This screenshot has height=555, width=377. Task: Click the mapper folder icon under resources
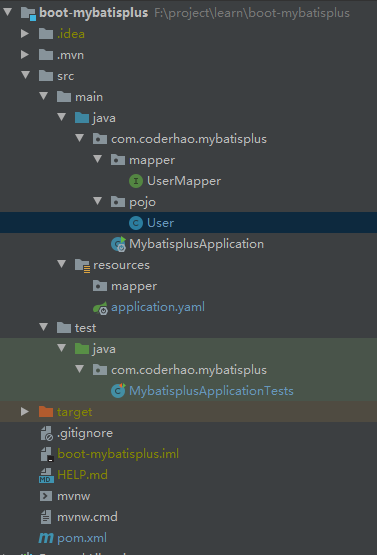[x=100, y=286]
